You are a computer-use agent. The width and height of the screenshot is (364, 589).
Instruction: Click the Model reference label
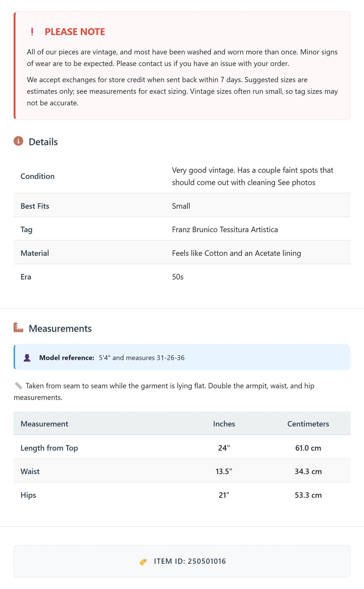click(67, 358)
